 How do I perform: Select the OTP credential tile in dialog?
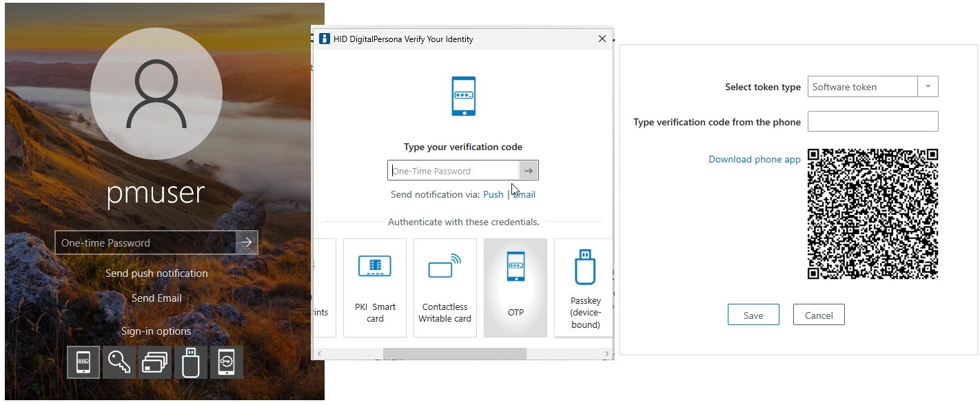pos(515,287)
